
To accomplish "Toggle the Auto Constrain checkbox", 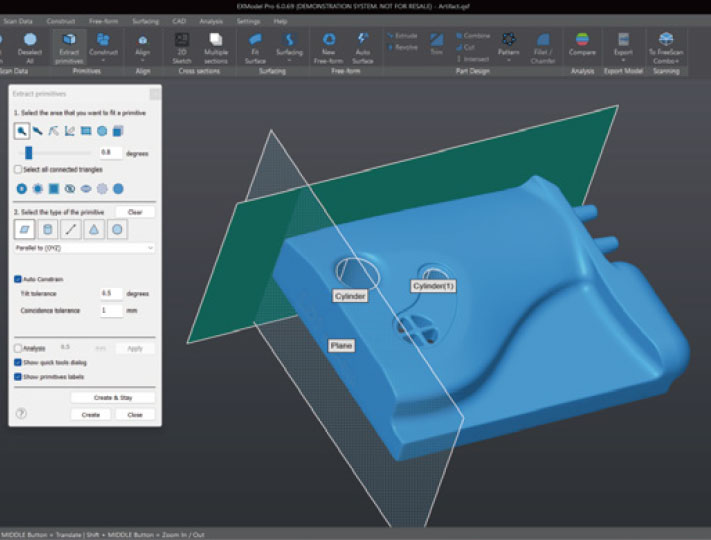I will tap(18, 279).
